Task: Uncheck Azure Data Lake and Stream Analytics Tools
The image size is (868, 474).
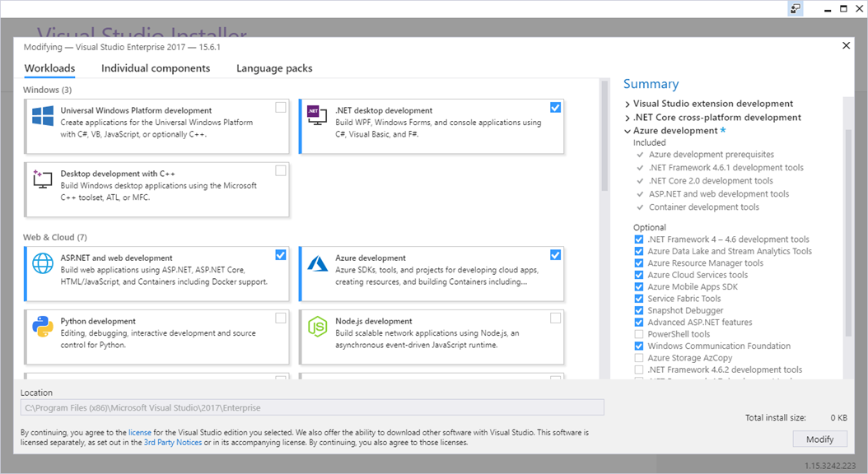Action: [639, 251]
